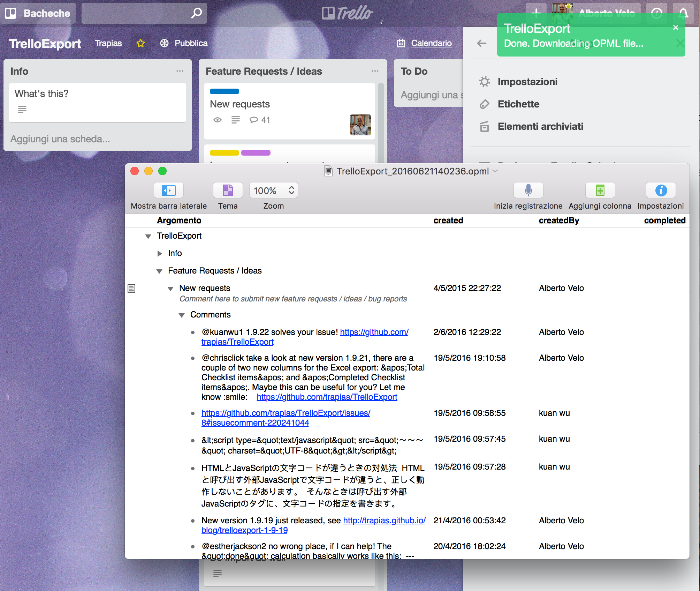The width and height of the screenshot is (700, 591).
Task: Click the Trello search magnifier icon
Action: [x=197, y=13]
